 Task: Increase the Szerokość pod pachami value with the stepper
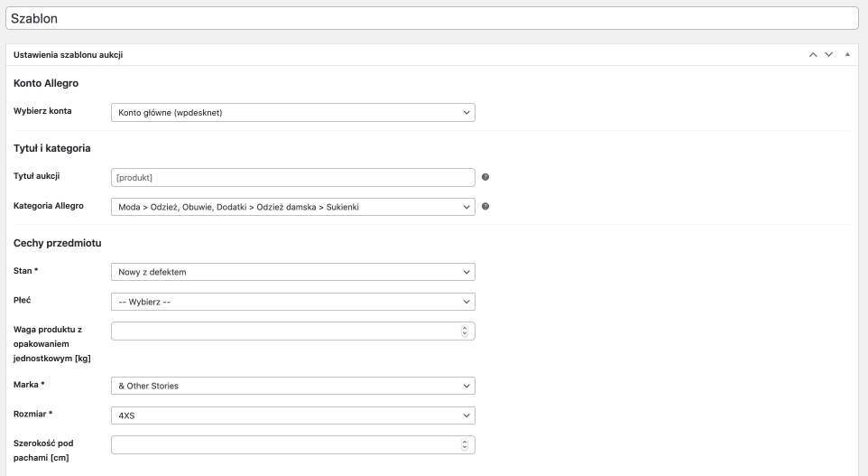(x=465, y=442)
